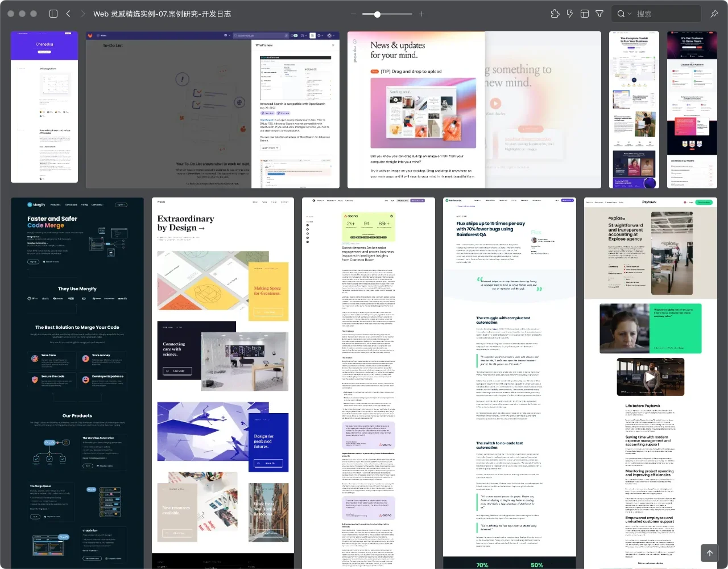Open the 'News & updates for your mind' thumbnail

pos(474,109)
